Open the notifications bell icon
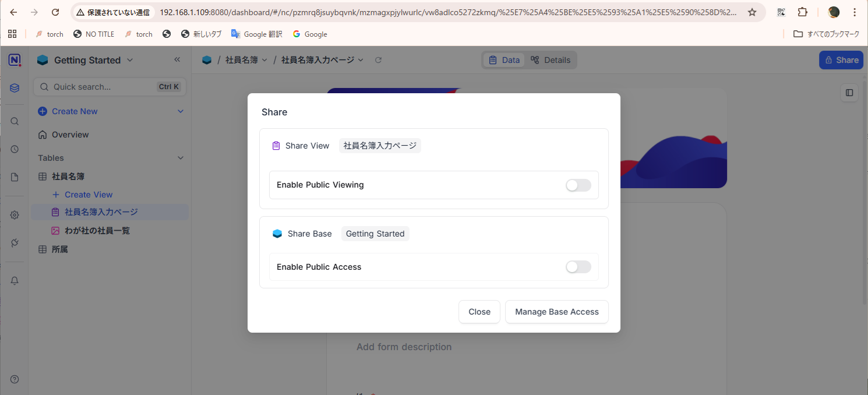The width and height of the screenshot is (868, 395). (15, 280)
